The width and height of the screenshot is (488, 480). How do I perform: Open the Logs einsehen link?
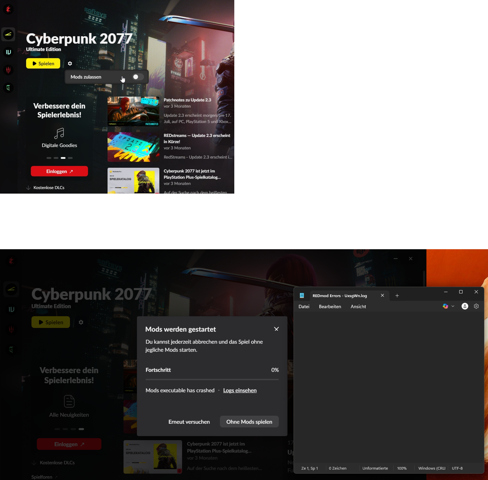[x=240, y=390]
